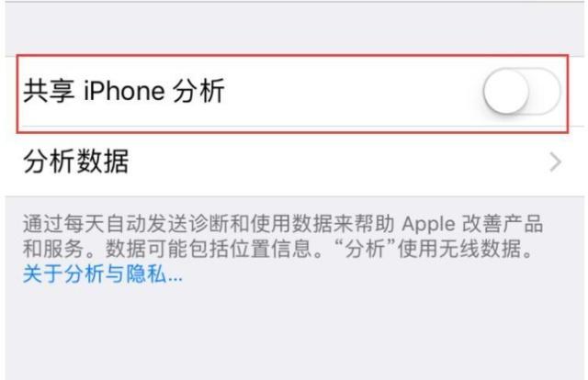Go into the analytics data disclosure arrow
The height and width of the screenshot is (380, 588).
tap(555, 162)
